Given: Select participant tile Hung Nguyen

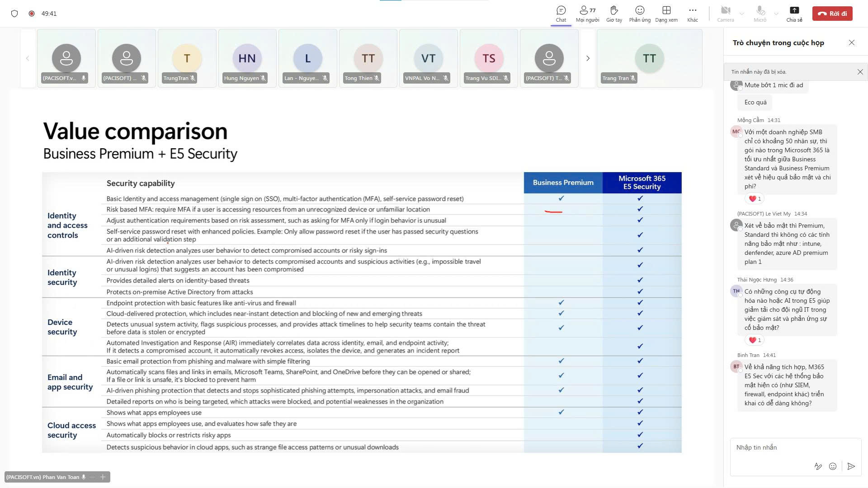Looking at the screenshot, I should pyautogui.click(x=247, y=58).
